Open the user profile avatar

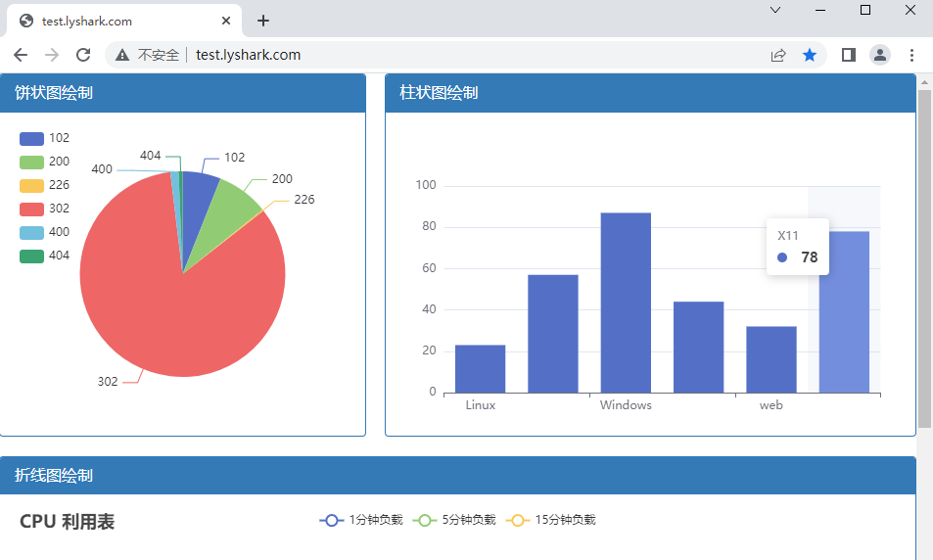(x=880, y=55)
